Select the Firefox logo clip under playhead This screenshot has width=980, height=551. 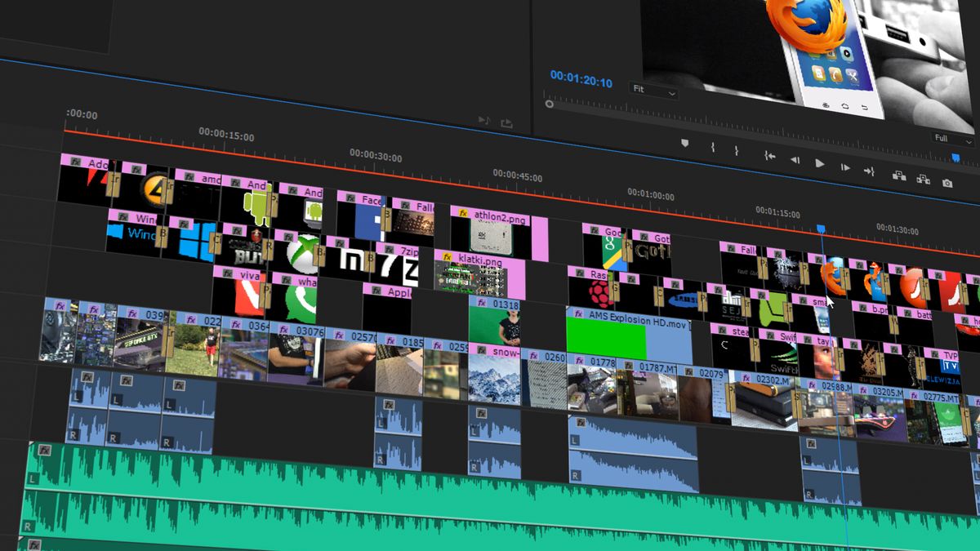827,274
